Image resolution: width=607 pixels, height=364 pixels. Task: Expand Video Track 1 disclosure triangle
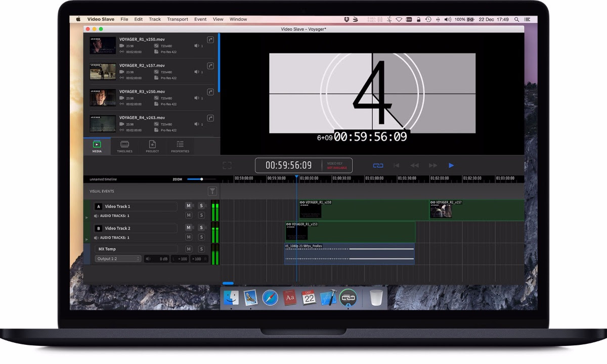pos(86,217)
